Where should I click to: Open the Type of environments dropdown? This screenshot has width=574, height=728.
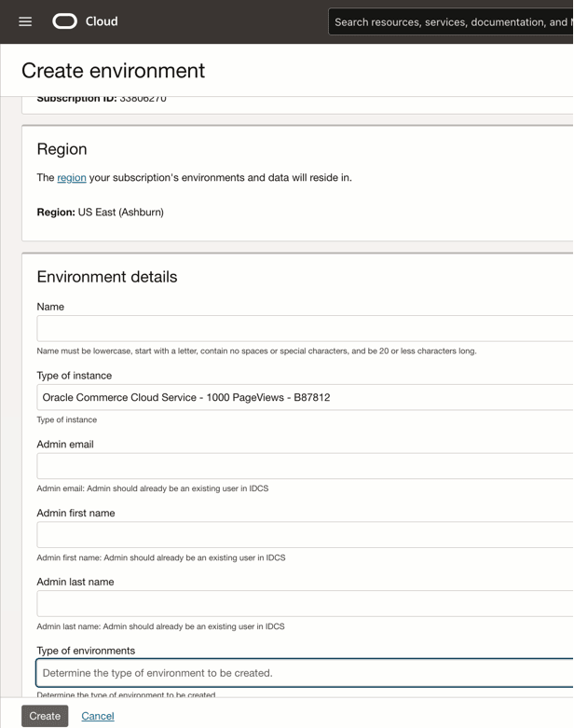tap(305, 673)
